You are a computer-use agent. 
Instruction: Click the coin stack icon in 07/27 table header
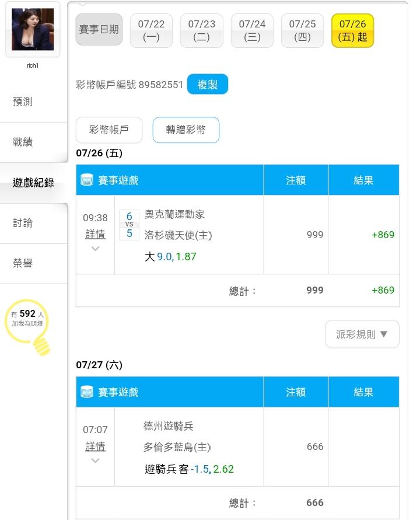pos(87,392)
